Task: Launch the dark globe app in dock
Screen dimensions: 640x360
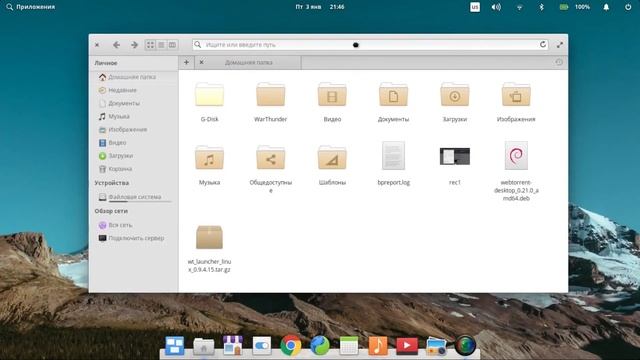Action: point(465,346)
